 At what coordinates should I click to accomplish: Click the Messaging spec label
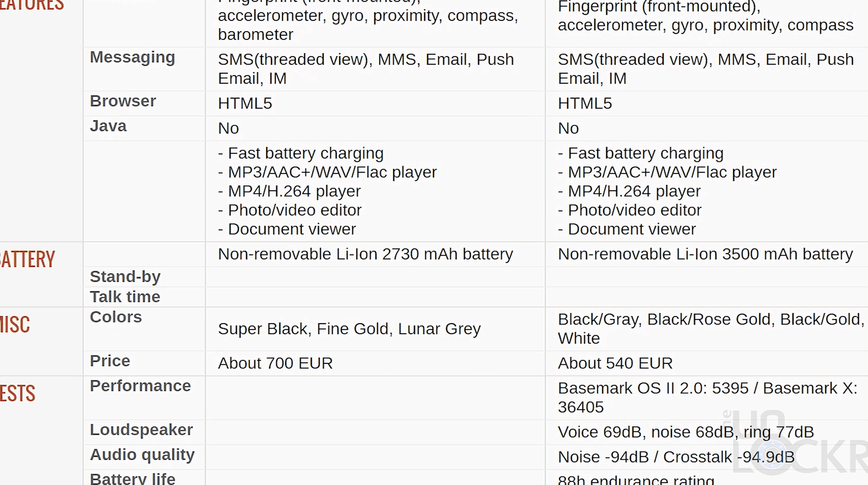[132, 57]
